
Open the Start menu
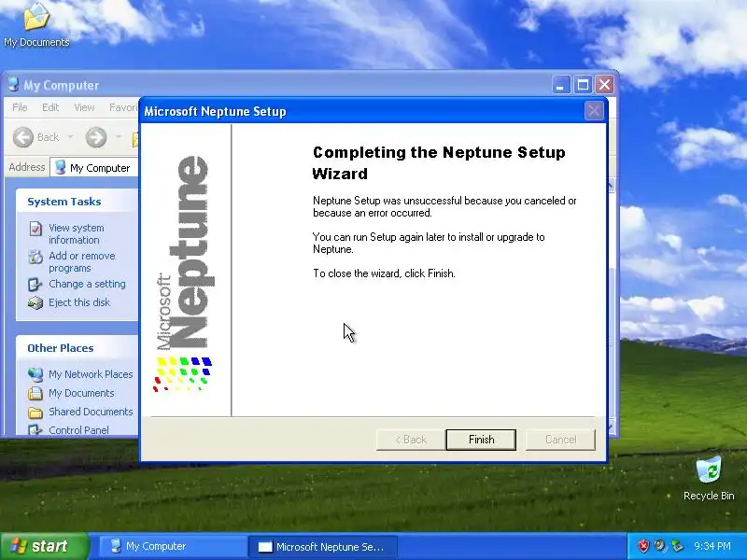click(45, 546)
